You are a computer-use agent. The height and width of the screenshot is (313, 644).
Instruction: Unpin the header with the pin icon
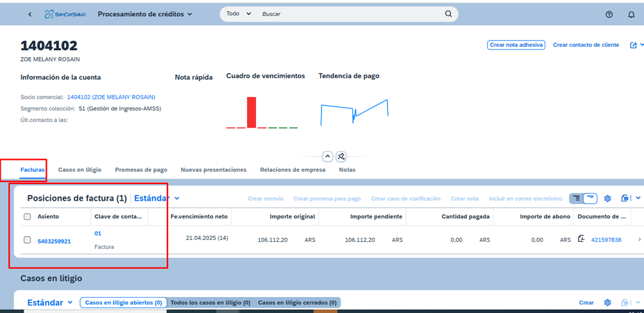click(x=342, y=156)
